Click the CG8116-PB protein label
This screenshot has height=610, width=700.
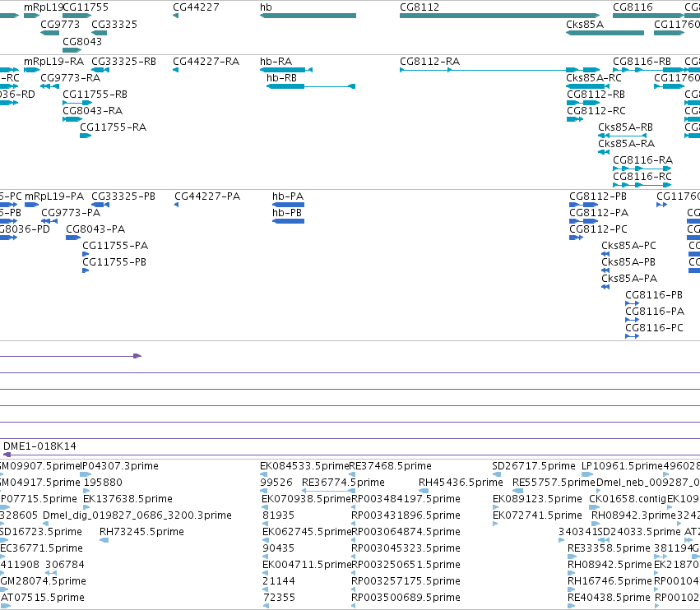click(654, 294)
